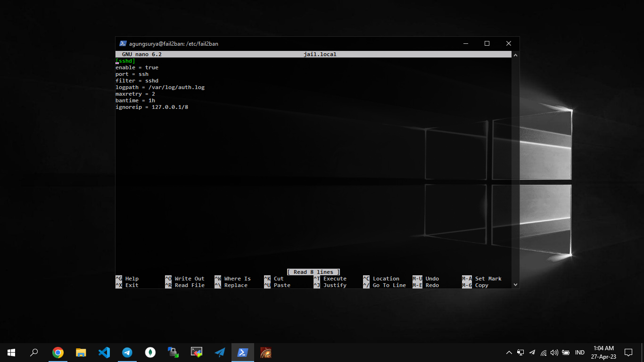Place cursor on the maxretry = 2 line
The image size is (644, 362).
(135, 94)
